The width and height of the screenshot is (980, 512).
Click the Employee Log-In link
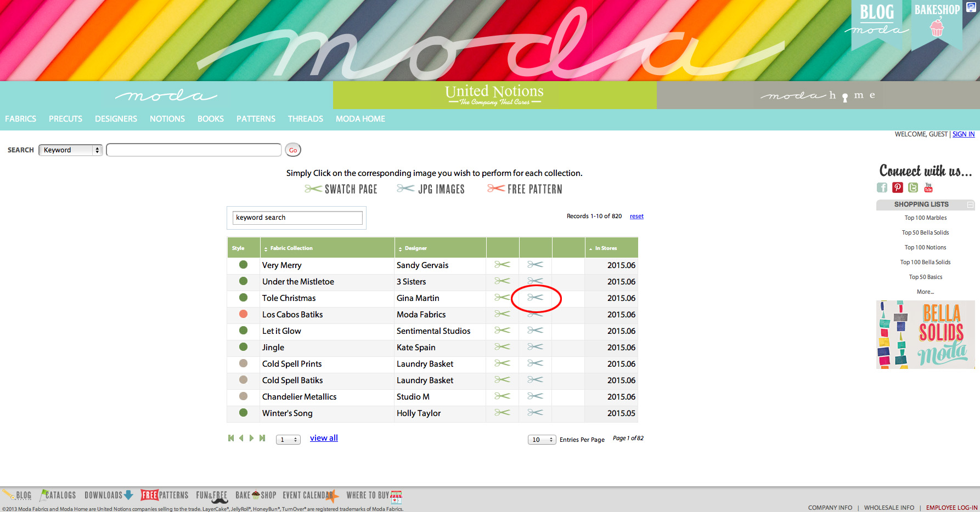click(951, 508)
